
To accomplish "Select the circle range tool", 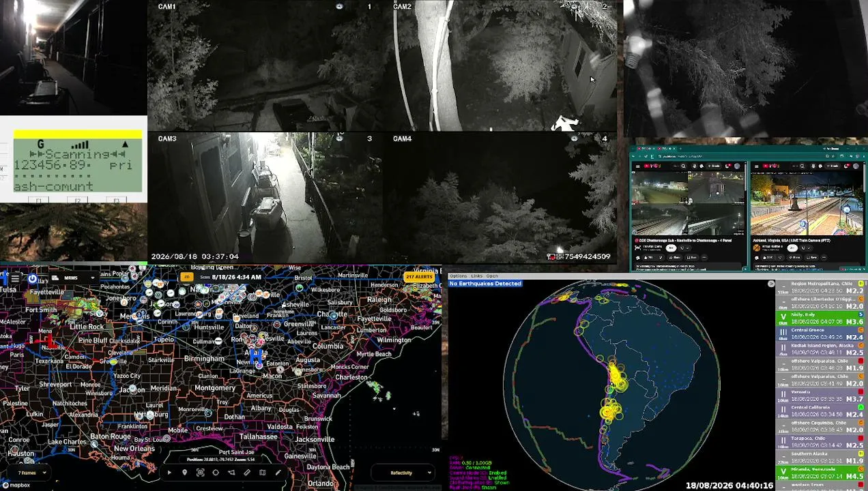I will pyautogui.click(x=216, y=472).
